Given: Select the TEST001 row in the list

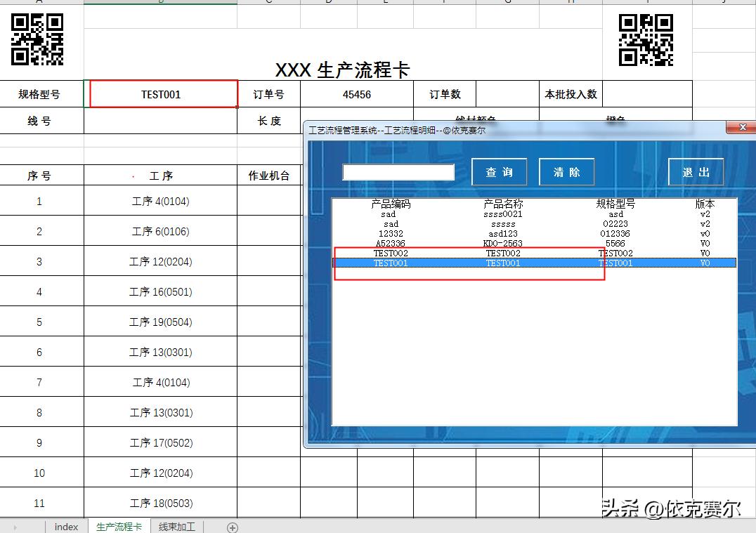Looking at the screenshot, I should pyautogui.click(x=492, y=263).
